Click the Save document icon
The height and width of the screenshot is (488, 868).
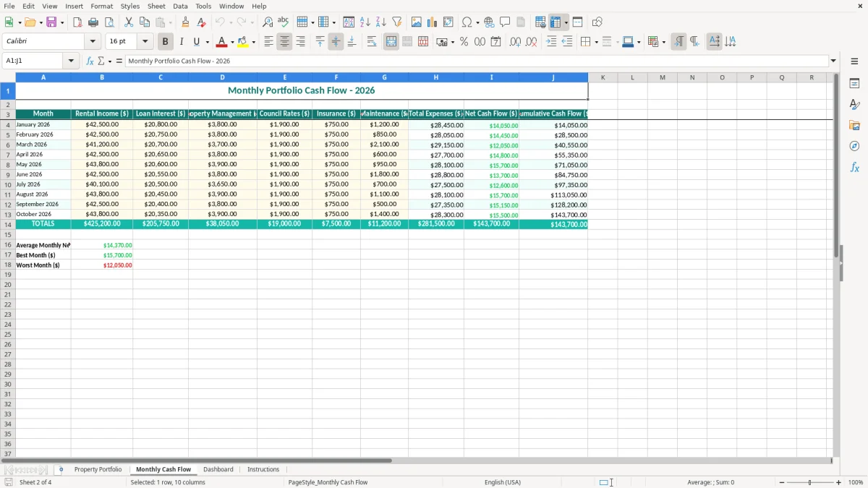(x=51, y=22)
